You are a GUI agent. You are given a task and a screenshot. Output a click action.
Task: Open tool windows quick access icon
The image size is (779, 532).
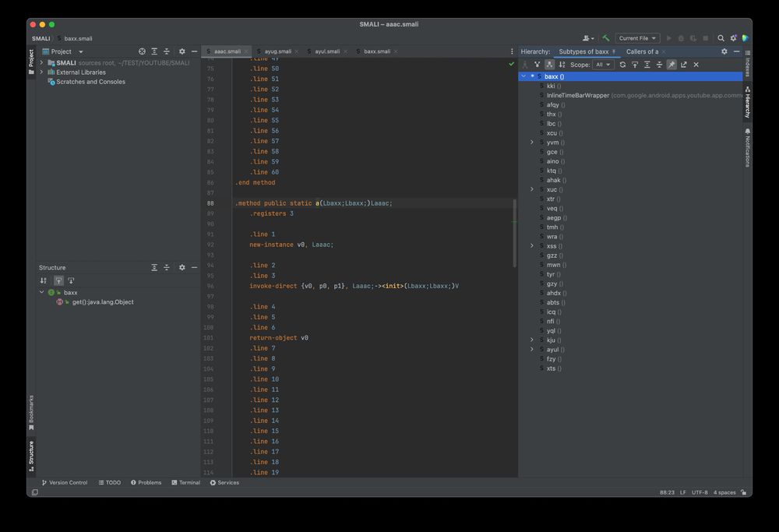(x=35, y=492)
